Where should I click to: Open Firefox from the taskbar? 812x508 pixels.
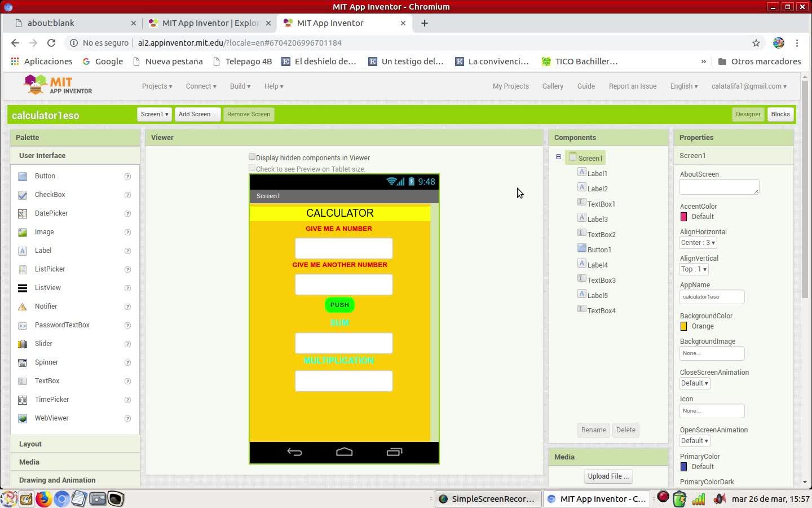pyautogui.click(x=43, y=499)
